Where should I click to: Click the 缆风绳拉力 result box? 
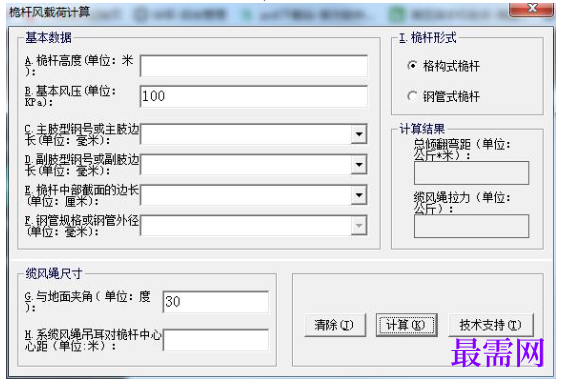471,226
